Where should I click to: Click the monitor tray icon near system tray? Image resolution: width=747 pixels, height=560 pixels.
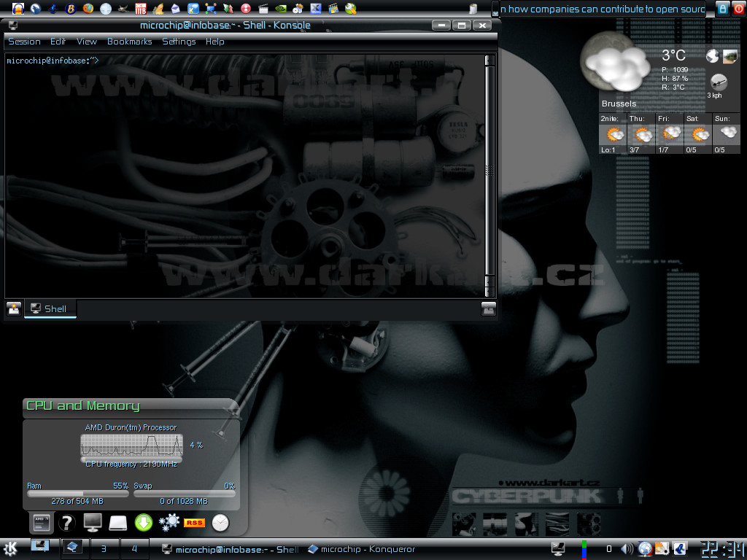pos(557,549)
